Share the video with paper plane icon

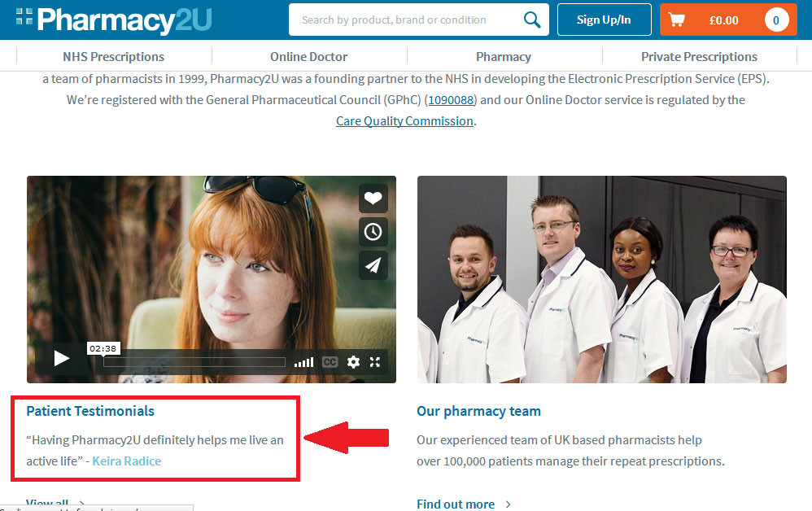(373, 265)
